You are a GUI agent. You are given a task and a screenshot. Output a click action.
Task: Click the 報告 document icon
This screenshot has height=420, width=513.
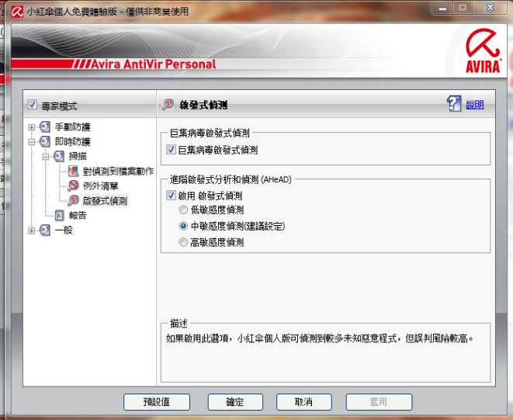pyautogui.click(x=59, y=215)
